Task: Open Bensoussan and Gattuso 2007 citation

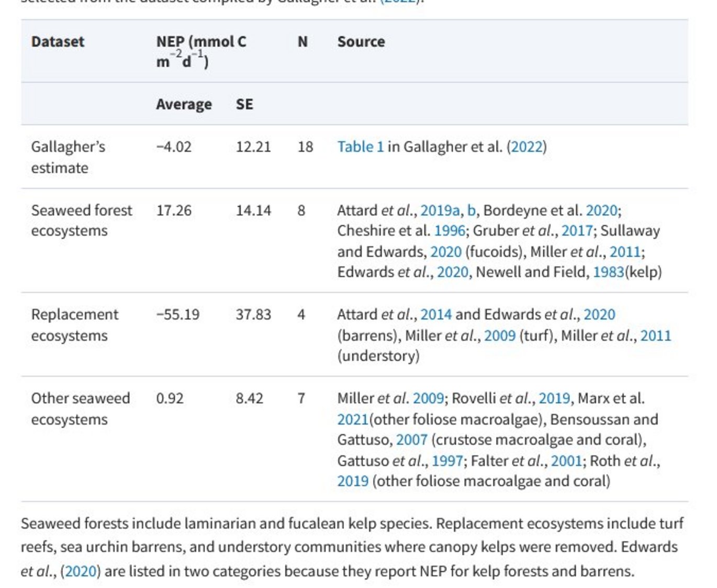Action: point(411,440)
